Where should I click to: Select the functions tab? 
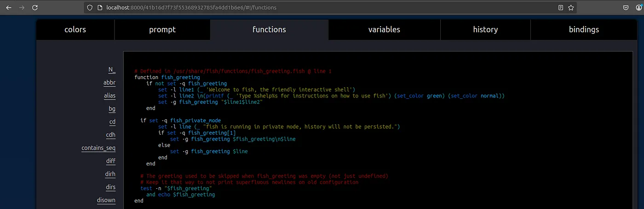click(x=269, y=29)
